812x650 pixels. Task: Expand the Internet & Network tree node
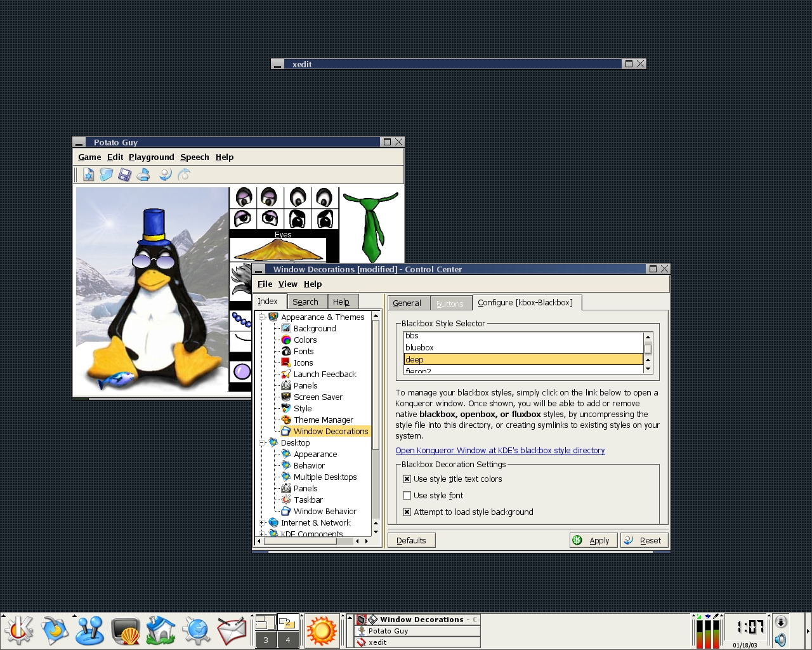point(262,522)
